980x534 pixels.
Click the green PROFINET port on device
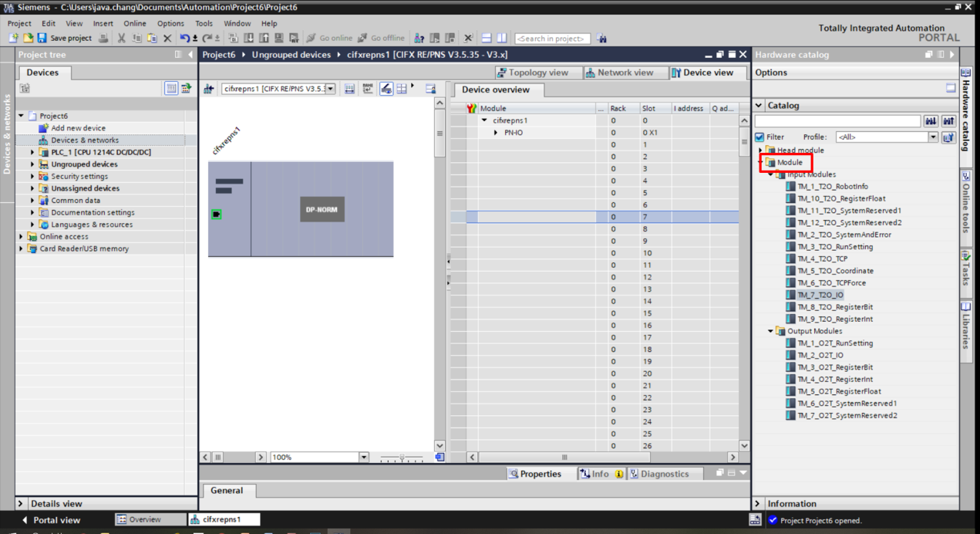[217, 214]
